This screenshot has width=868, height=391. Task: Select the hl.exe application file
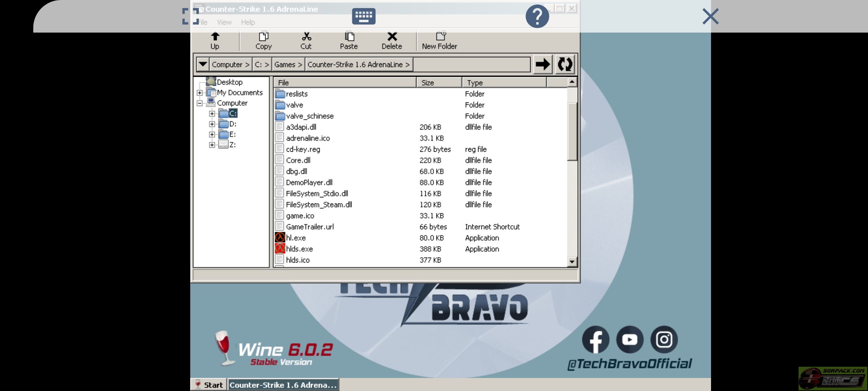coord(295,238)
